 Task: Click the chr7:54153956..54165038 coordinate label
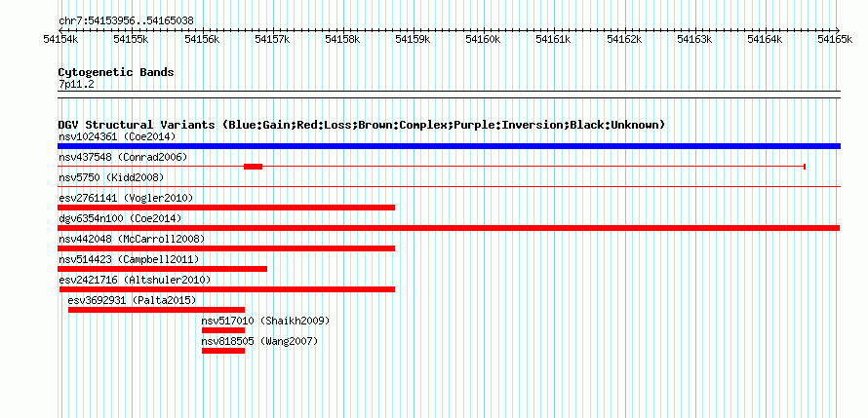[x=126, y=21]
